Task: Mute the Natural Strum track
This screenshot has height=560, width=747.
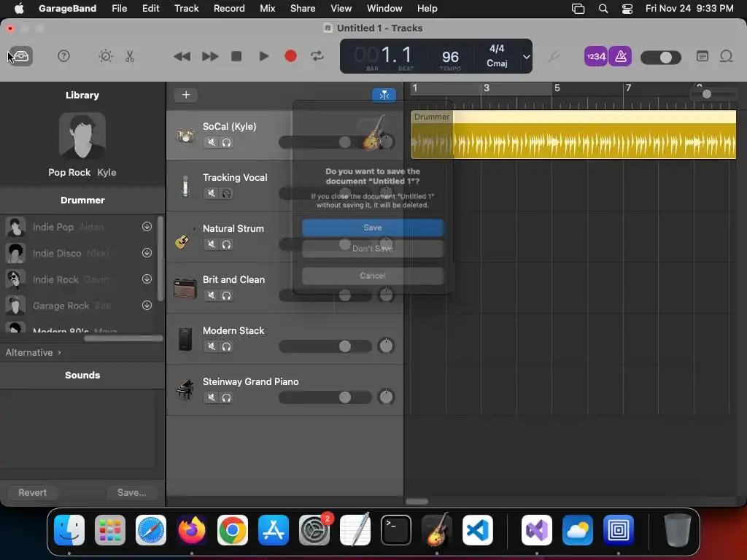Action: click(211, 244)
